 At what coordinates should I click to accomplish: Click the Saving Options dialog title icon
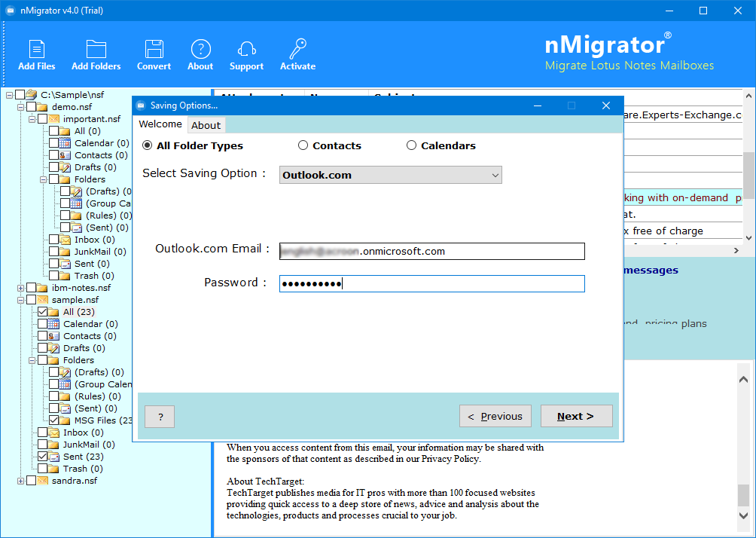[141, 105]
